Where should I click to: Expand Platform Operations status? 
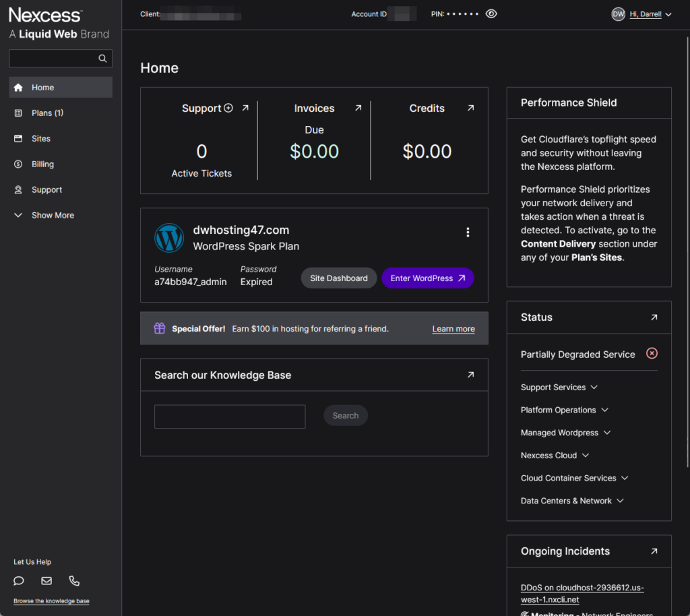564,410
